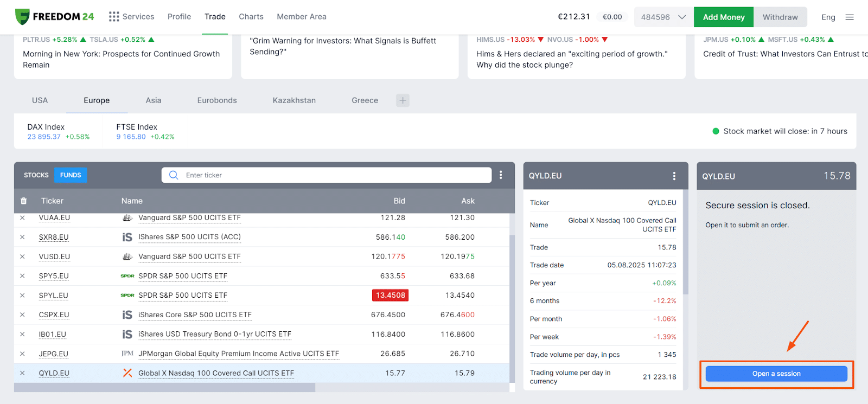Click the DAX Index card
Viewport: 868px width, 404px height.
[x=59, y=131]
